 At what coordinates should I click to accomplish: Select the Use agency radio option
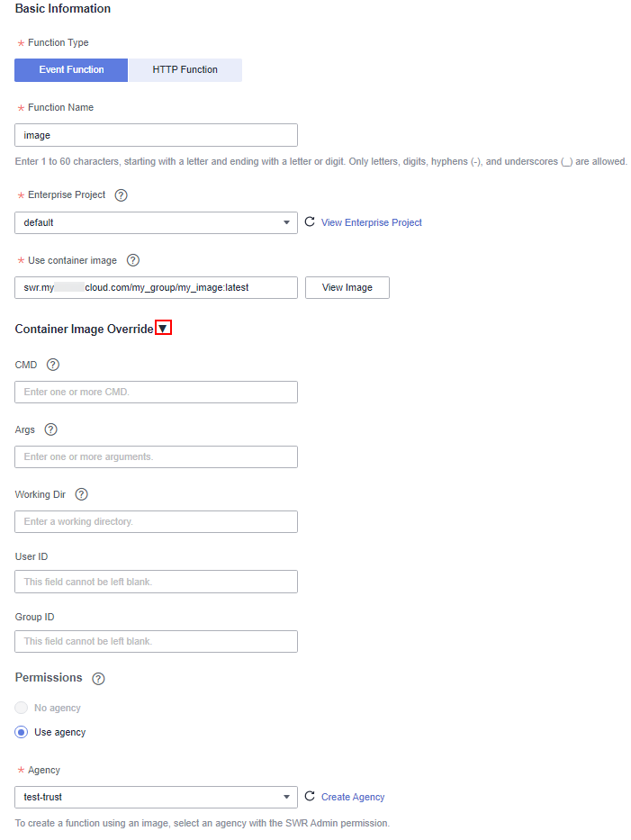pos(22,732)
